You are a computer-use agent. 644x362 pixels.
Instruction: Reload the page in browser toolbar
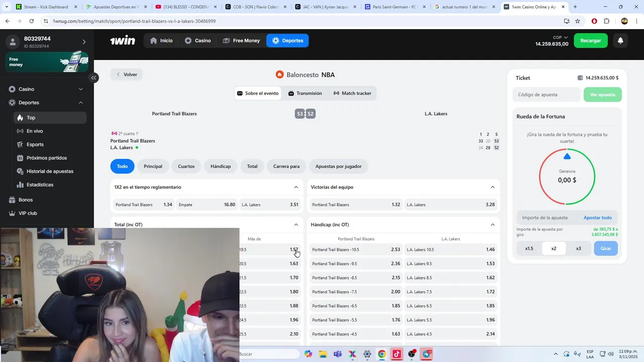coord(32,21)
